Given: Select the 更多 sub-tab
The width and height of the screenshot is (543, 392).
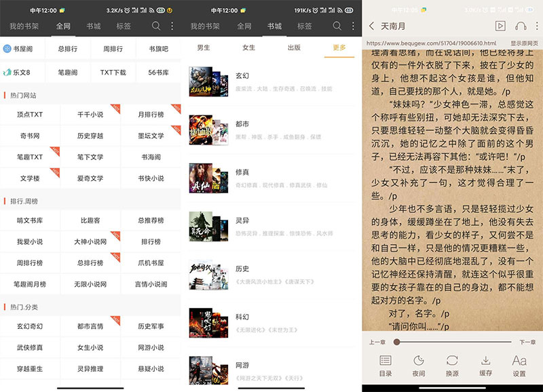Looking at the screenshot, I should click(x=339, y=47).
